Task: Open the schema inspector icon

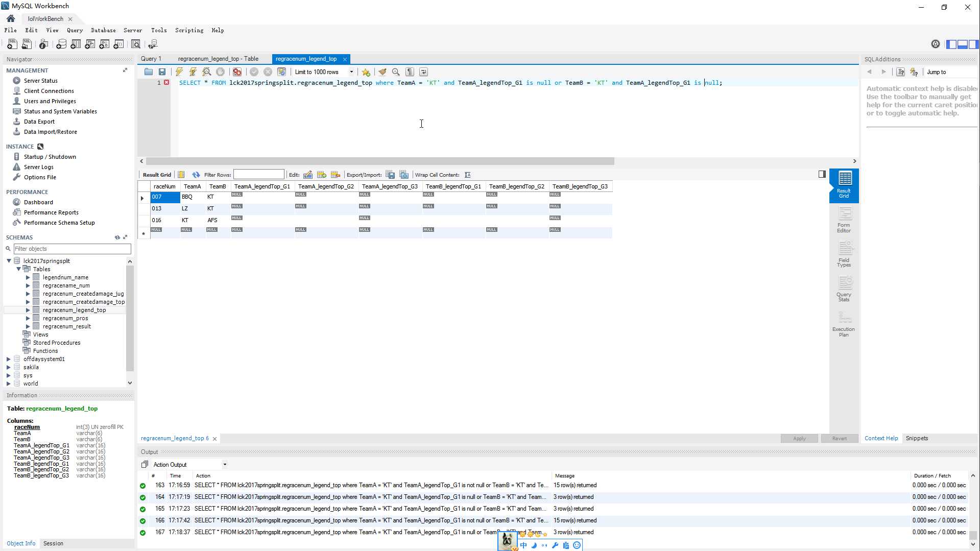Action: coord(44,44)
